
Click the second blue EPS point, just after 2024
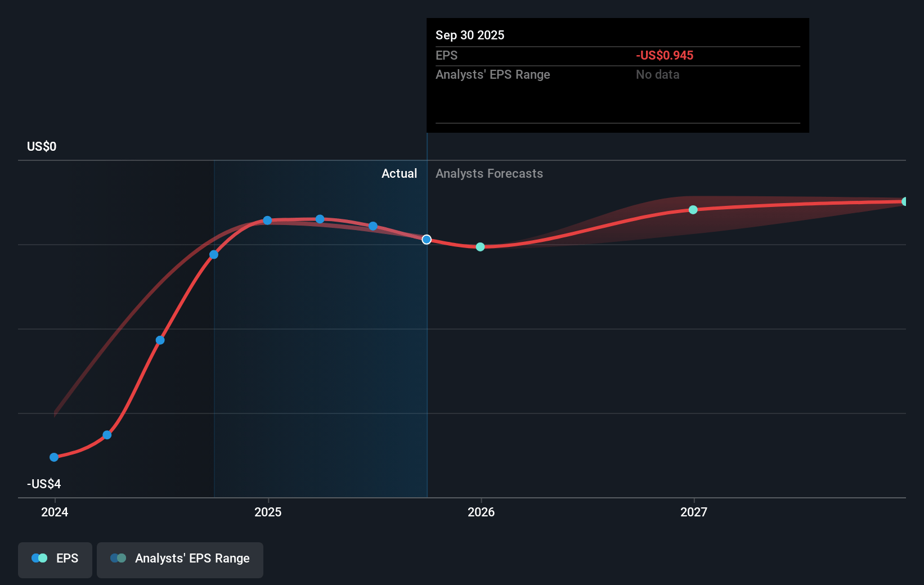[107, 435]
